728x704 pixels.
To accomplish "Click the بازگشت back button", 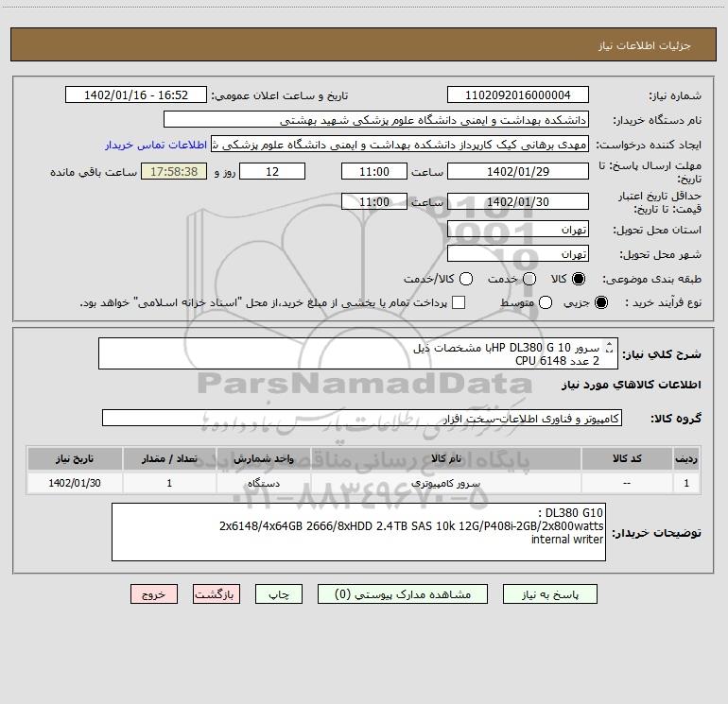I will pos(217,594).
